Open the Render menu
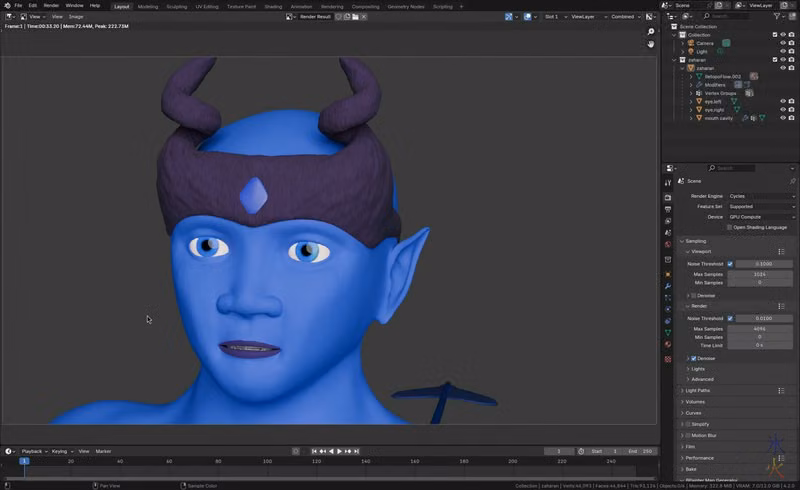This screenshot has width=800, height=490. pos(51,6)
